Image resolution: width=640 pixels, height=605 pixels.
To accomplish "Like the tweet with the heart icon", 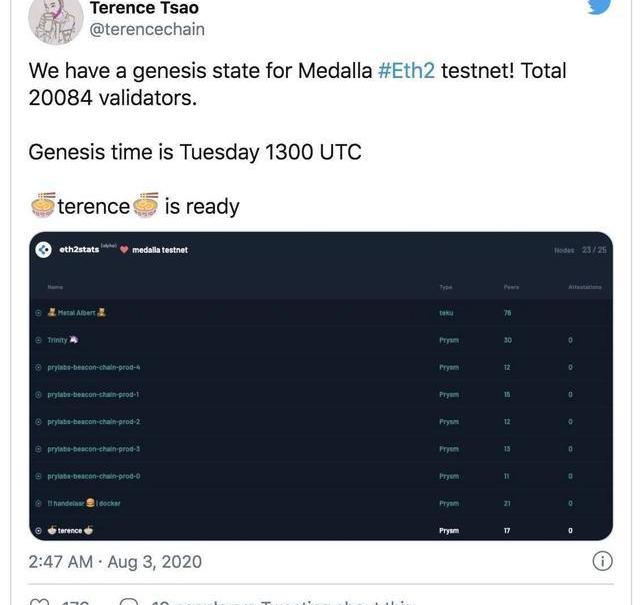I will [x=40, y=602].
